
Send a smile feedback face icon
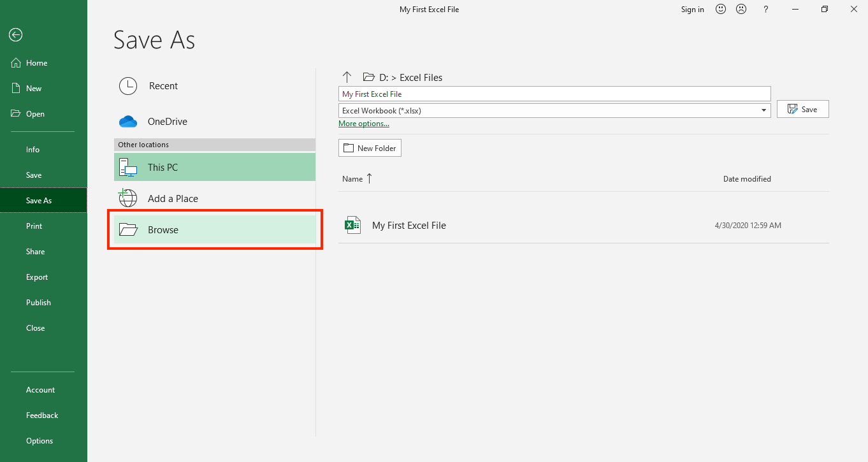pyautogui.click(x=721, y=10)
